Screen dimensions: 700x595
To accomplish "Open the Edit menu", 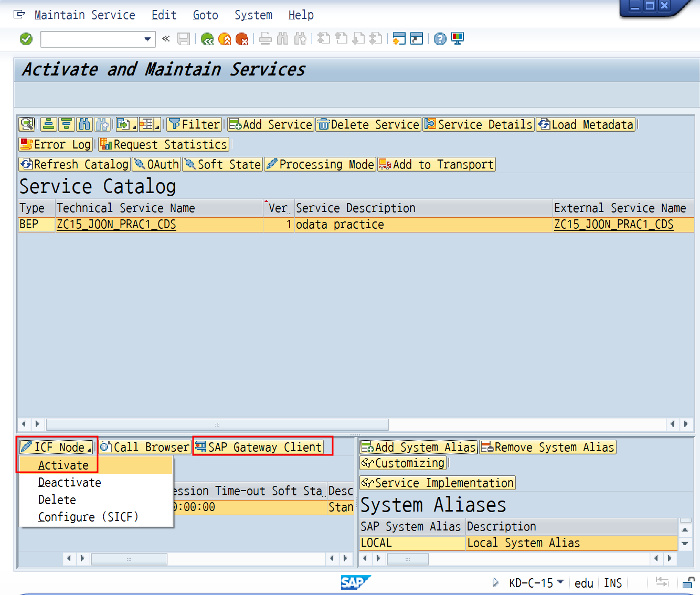I will 164,15.
